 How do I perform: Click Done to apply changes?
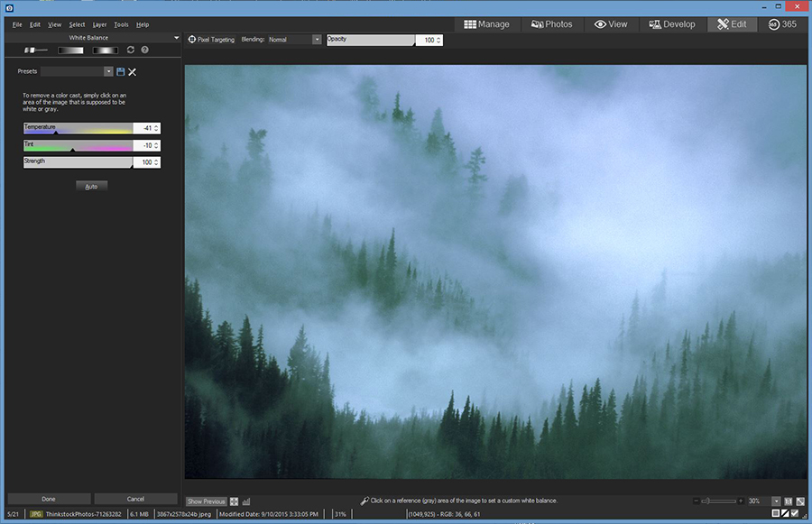[49, 499]
